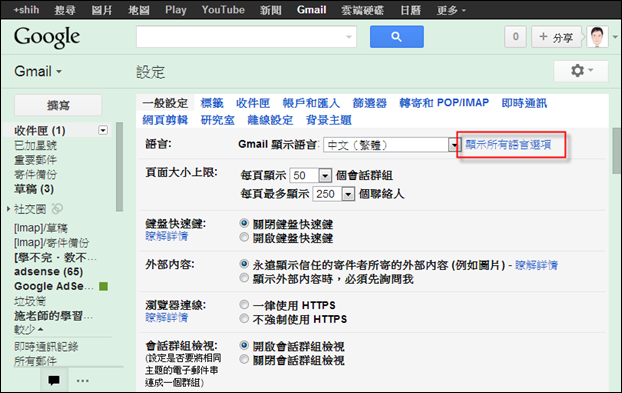Open 垃圾桶 label in sidebar
622x393 pixels.
click(x=30, y=301)
